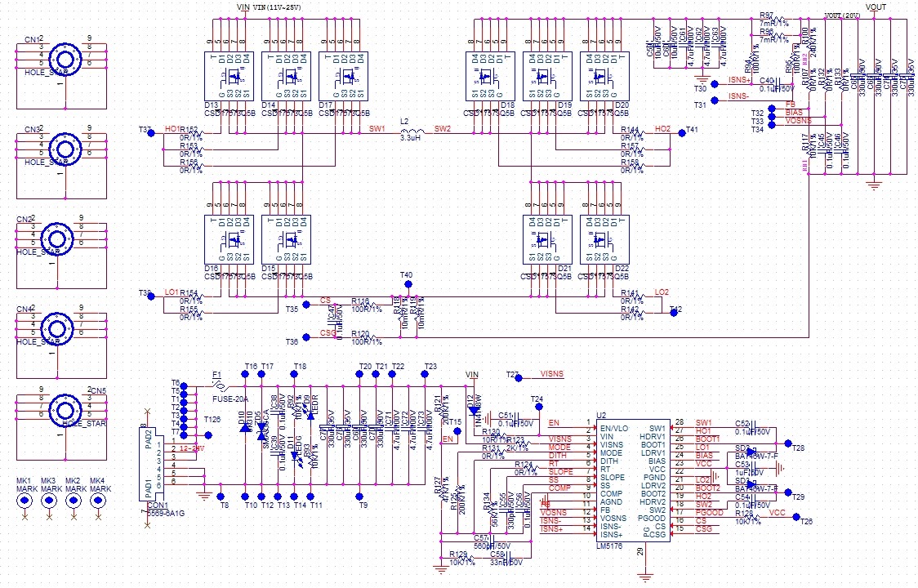Select the U2 LM5176 IC body
Viewport: 918px width, 588px height.
(633, 480)
